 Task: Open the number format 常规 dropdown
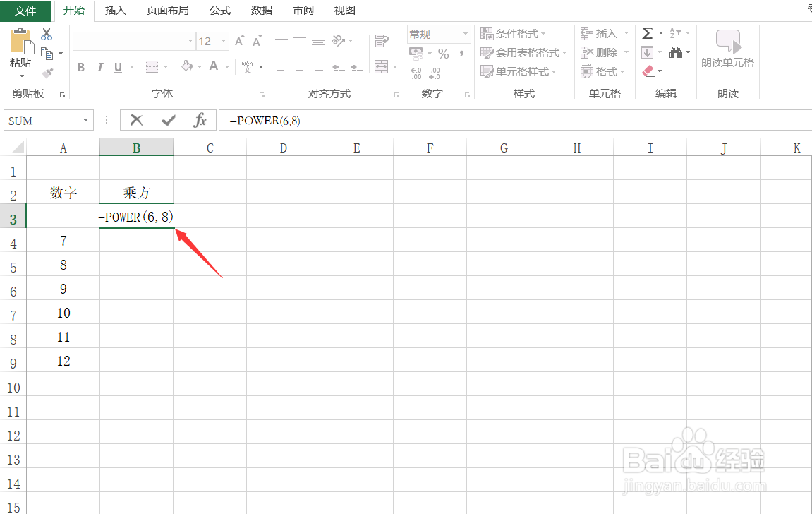click(465, 33)
